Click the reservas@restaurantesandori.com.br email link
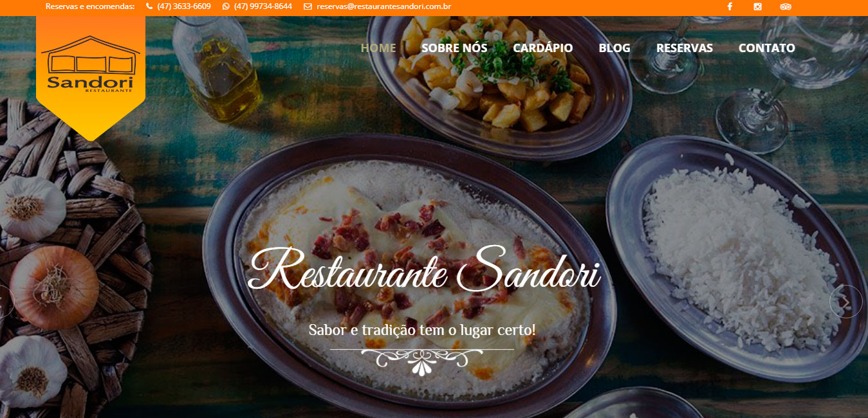This screenshot has height=418, width=868. tap(383, 6)
